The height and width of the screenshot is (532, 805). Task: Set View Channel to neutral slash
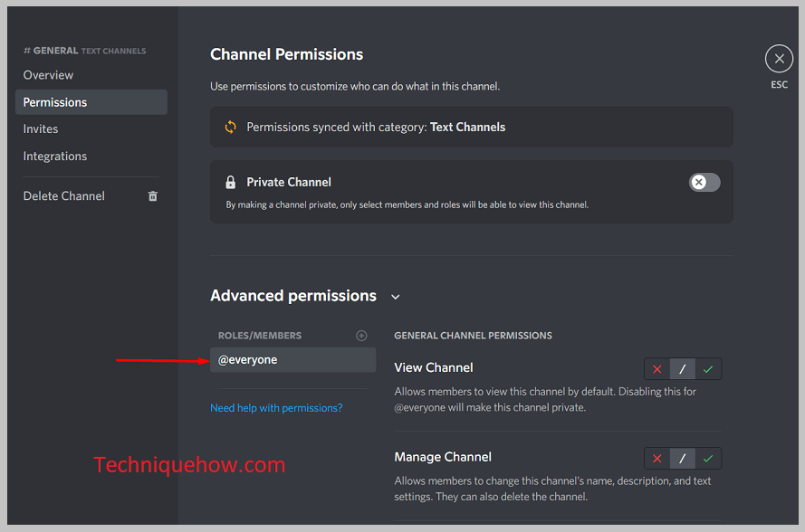(682, 369)
